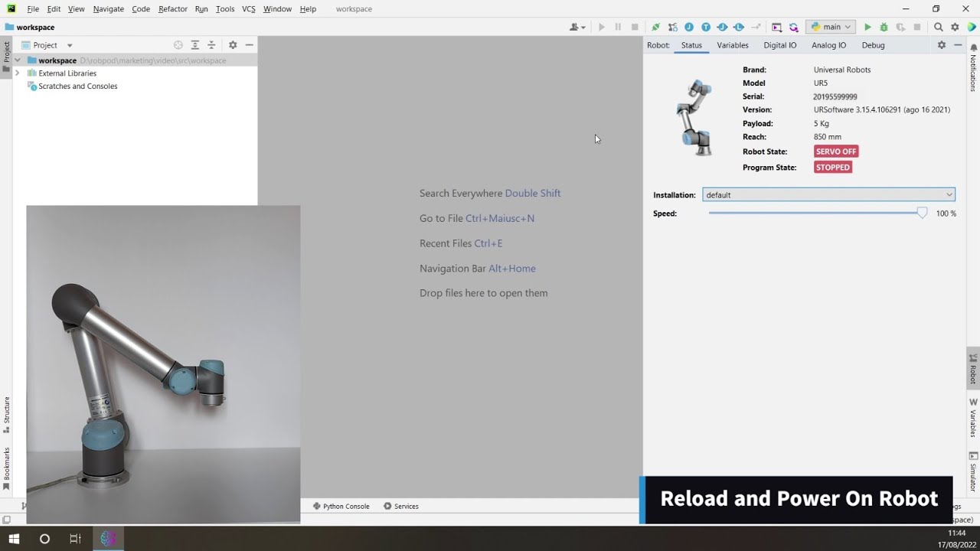The image size is (980, 551).
Task: Hide the Project panel with its dash icon
Action: pos(249,45)
